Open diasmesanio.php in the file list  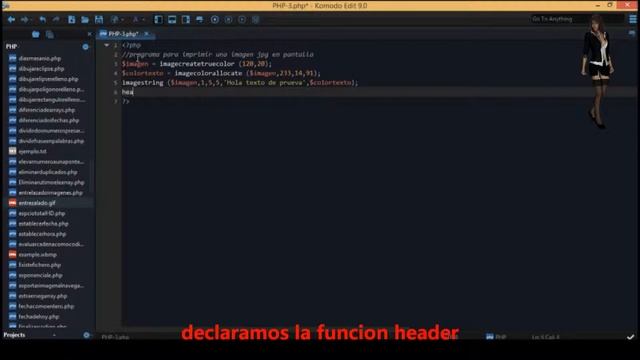[40, 58]
